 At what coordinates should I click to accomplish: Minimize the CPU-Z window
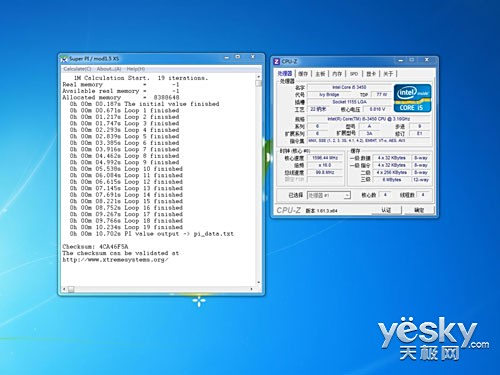click(401, 60)
